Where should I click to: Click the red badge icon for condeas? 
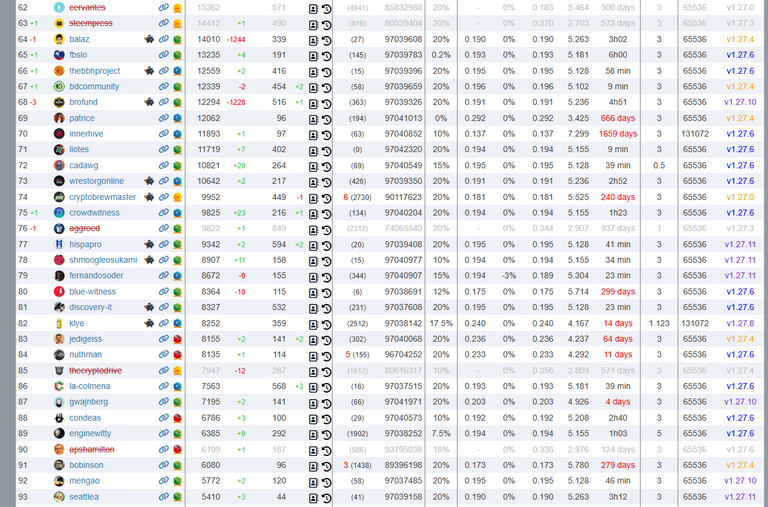pyautogui.click(x=177, y=418)
